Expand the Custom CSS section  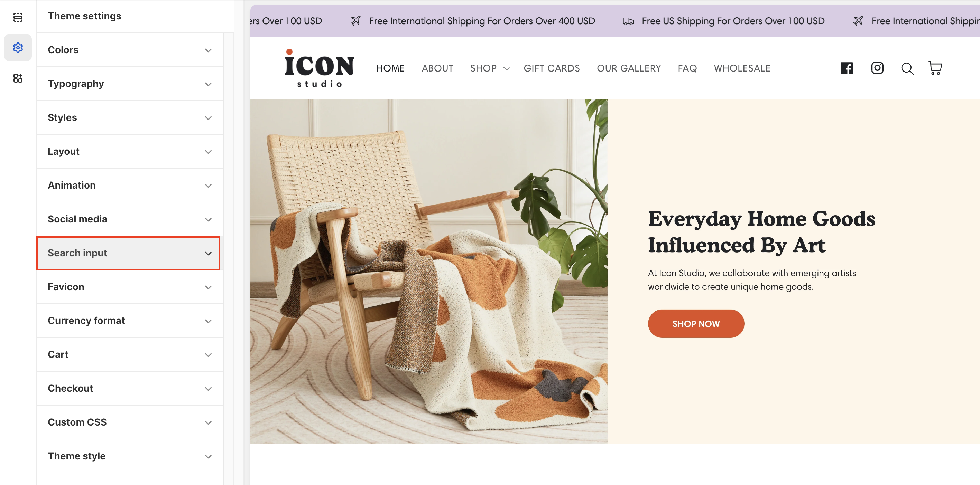point(130,422)
